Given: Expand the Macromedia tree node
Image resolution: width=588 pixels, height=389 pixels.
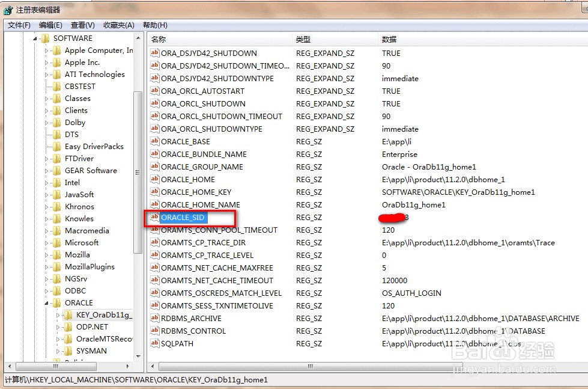Looking at the screenshot, I should [x=46, y=230].
